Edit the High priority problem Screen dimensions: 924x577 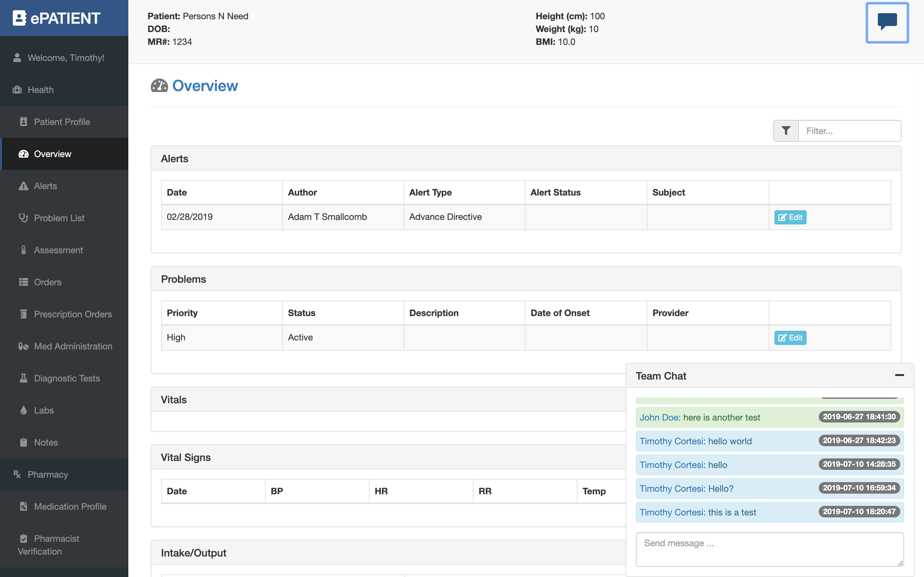(x=790, y=338)
